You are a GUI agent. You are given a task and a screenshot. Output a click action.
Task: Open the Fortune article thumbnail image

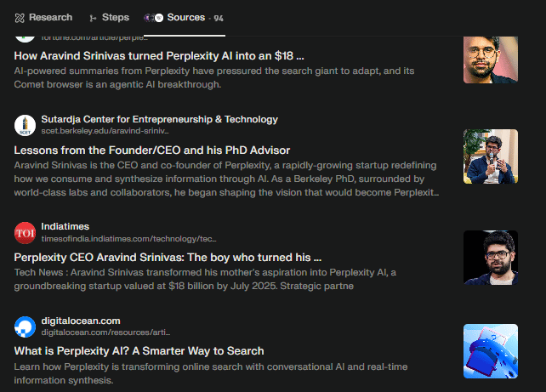click(490, 58)
